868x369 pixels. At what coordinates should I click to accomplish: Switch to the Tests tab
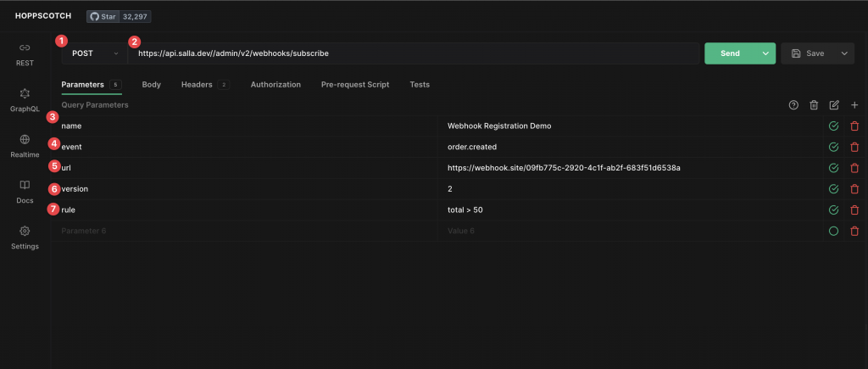pyautogui.click(x=420, y=85)
